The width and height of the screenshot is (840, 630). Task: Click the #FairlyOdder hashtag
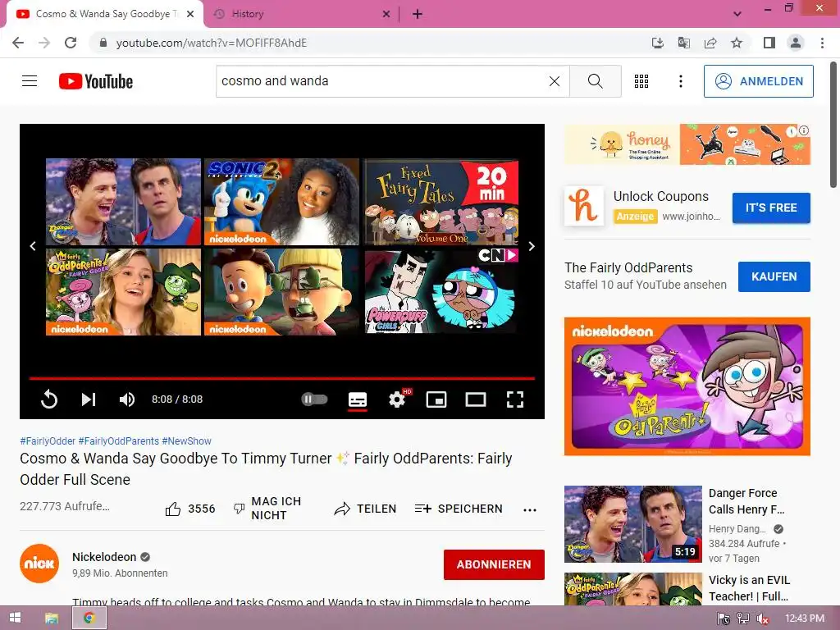[48, 441]
